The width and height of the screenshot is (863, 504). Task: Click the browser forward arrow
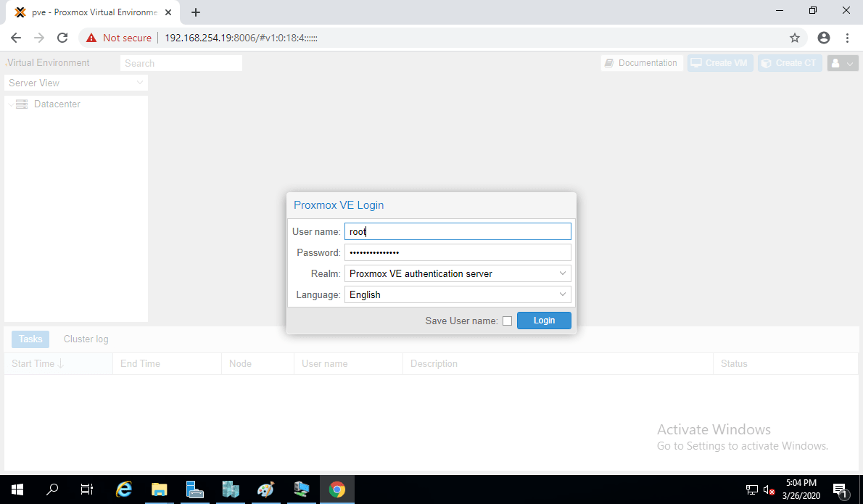click(x=39, y=38)
